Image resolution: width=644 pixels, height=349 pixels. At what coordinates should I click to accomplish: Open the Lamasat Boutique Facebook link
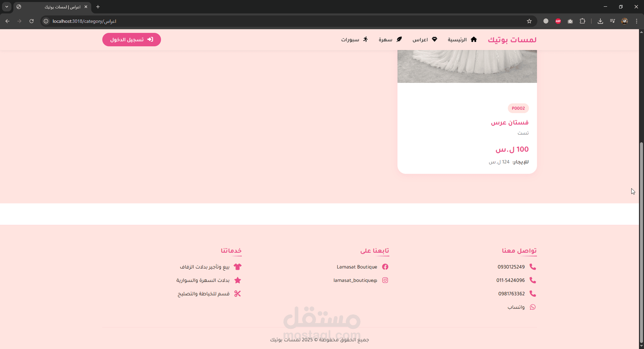357,267
